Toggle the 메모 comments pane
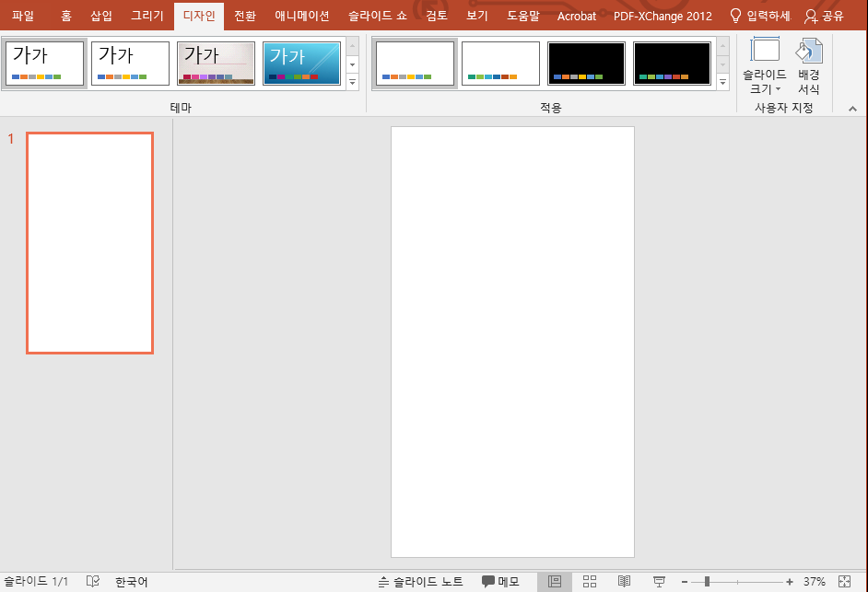 coord(500,582)
